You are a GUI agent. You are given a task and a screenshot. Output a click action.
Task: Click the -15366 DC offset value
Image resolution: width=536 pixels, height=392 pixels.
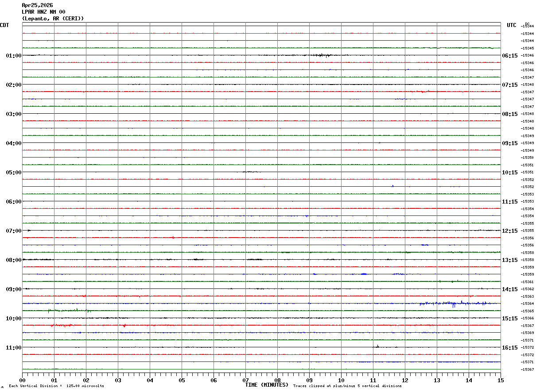[527, 318]
